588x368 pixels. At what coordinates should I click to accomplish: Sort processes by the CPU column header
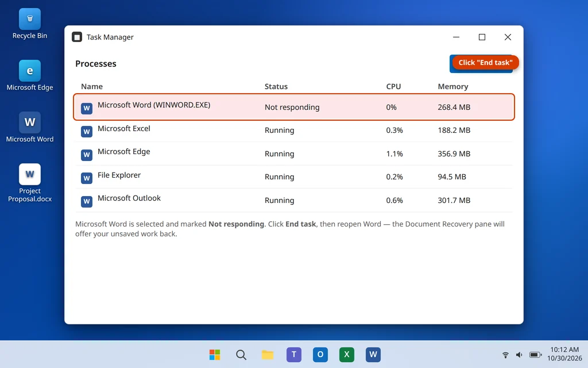pos(393,86)
